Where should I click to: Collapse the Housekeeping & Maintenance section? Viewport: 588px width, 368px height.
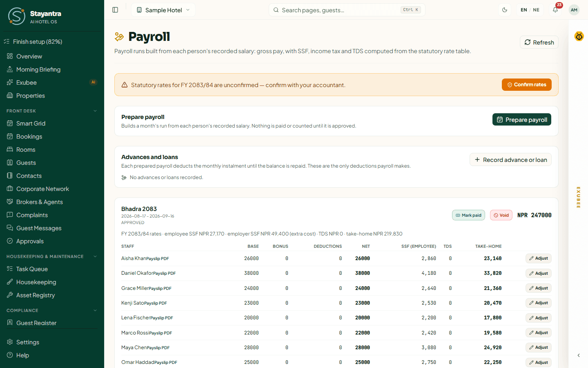(x=52, y=256)
